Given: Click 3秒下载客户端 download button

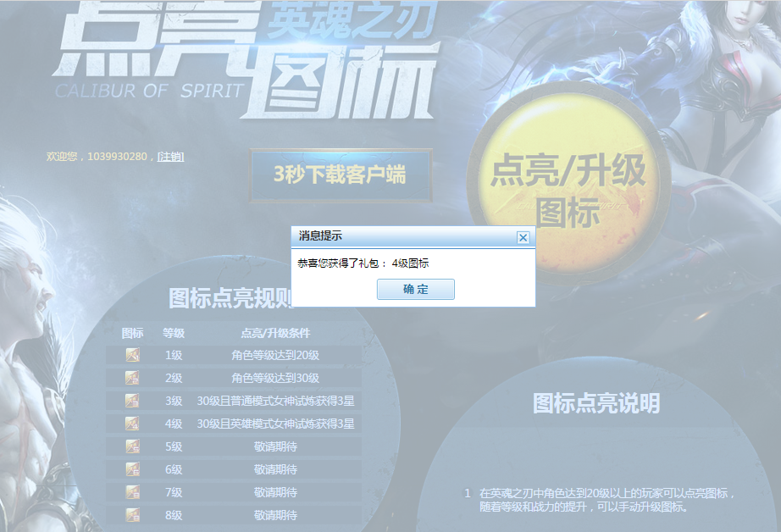Looking at the screenshot, I should pyautogui.click(x=341, y=175).
